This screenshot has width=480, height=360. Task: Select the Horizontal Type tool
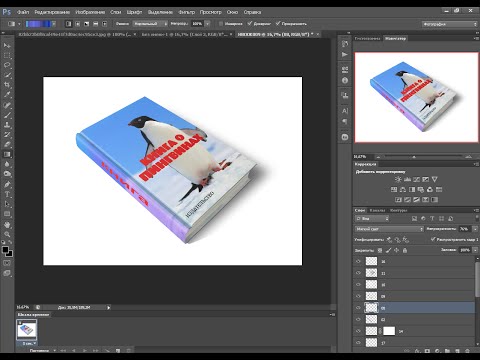coord(7,194)
